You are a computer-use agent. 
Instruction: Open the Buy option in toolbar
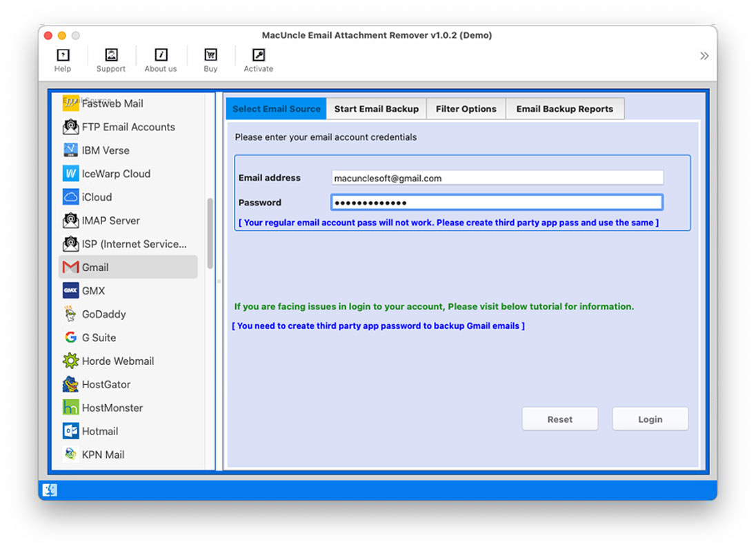(x=210, y=59)
